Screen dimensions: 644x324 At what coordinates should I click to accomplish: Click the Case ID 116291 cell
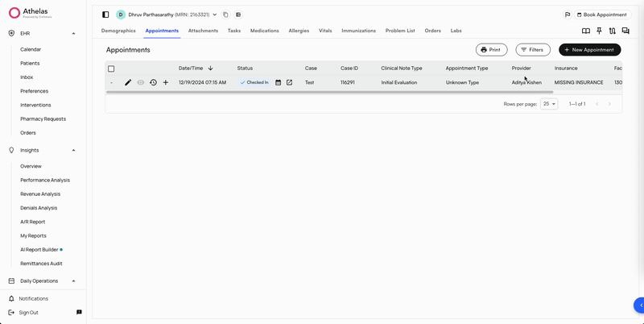tap(348, 83)
